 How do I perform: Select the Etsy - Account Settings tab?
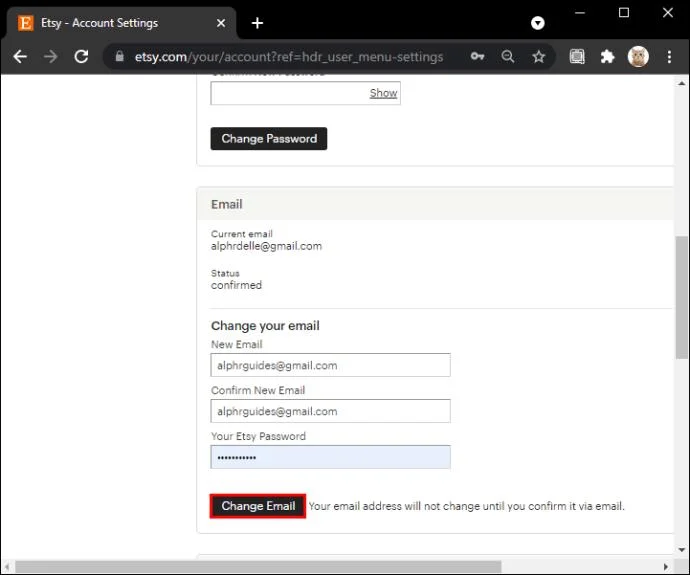[x=122, y=23]
